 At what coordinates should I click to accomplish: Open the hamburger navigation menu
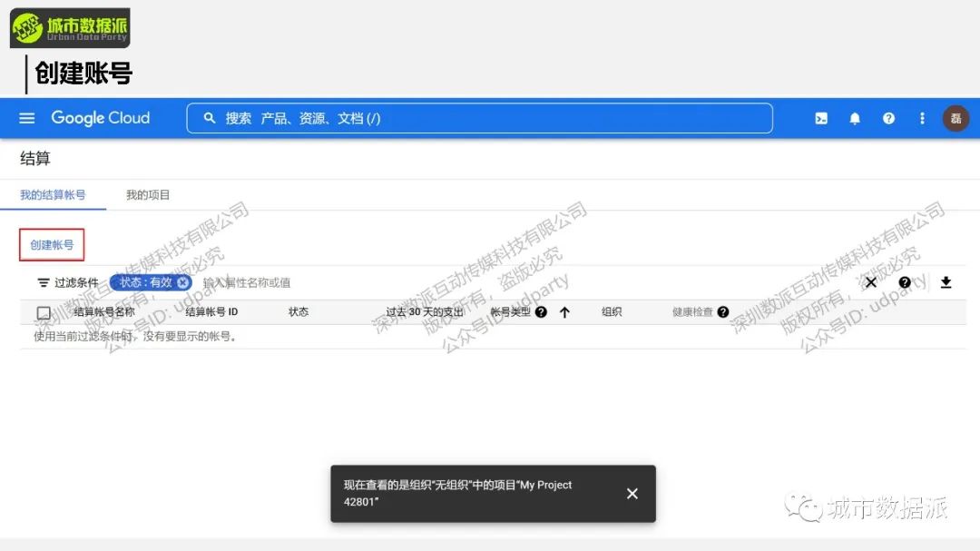[27, 118]
